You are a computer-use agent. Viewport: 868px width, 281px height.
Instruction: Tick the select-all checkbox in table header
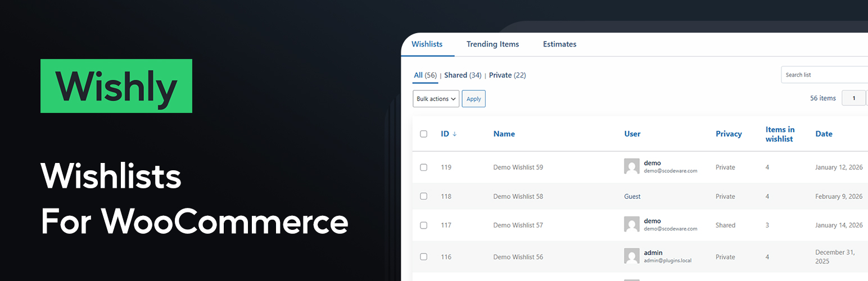(423, 134)
